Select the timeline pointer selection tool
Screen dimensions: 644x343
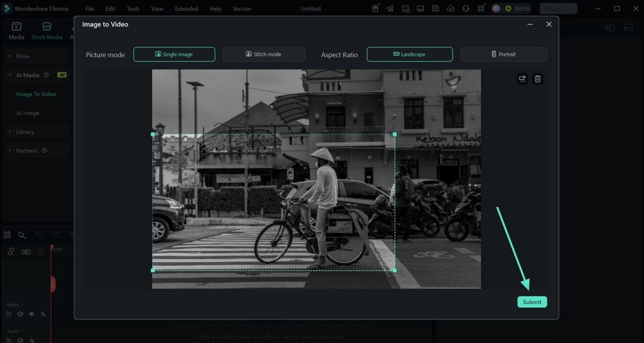[22, 235]
